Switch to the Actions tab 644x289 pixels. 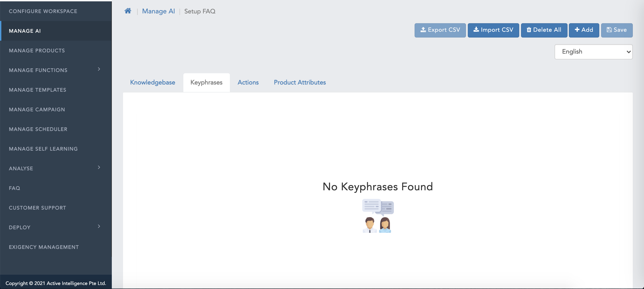click(248, 82)
